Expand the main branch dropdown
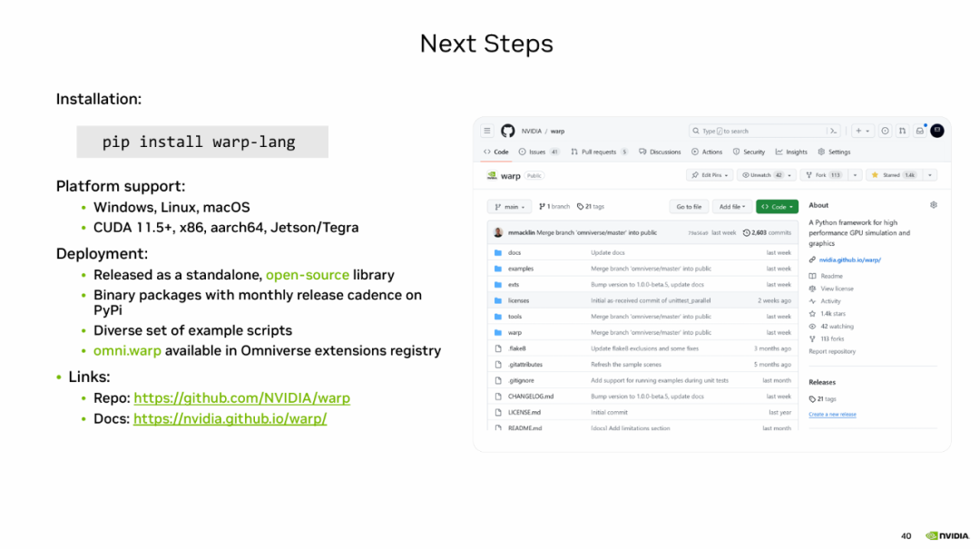The width and height of the screenshot is (980, 549). click(x=509, y=207)
